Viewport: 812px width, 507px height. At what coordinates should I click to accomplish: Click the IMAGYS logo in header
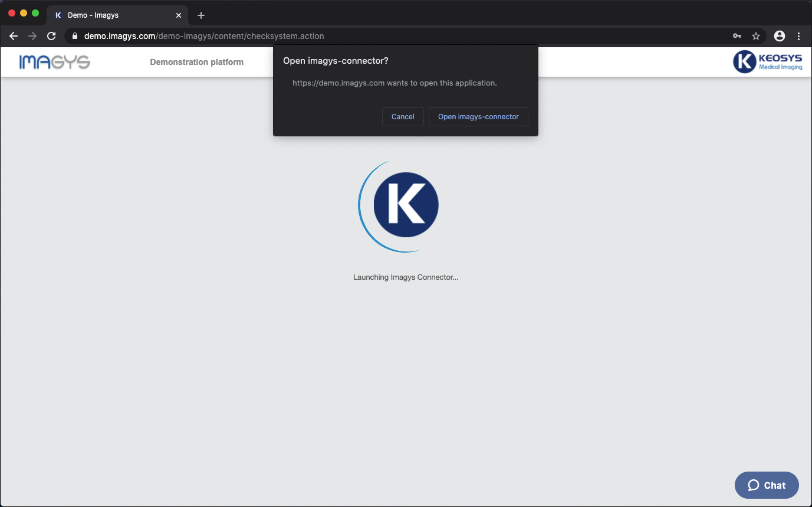[54, 62]
